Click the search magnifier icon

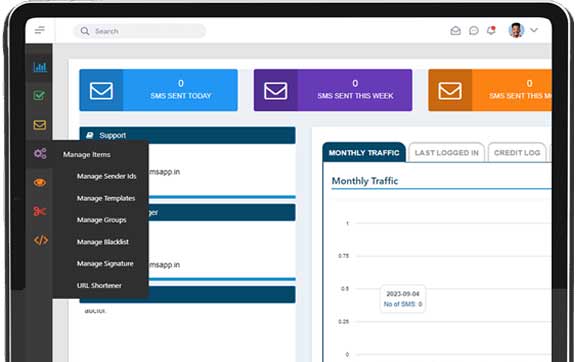tap(85, 31)
